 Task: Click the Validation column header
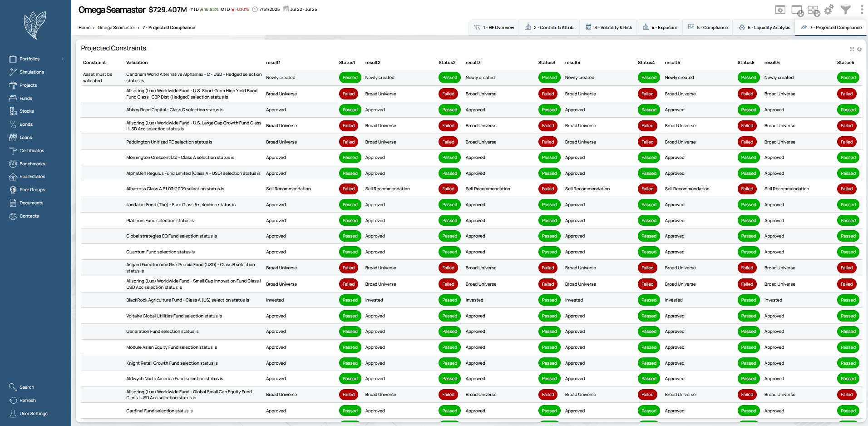coord(137,63)
